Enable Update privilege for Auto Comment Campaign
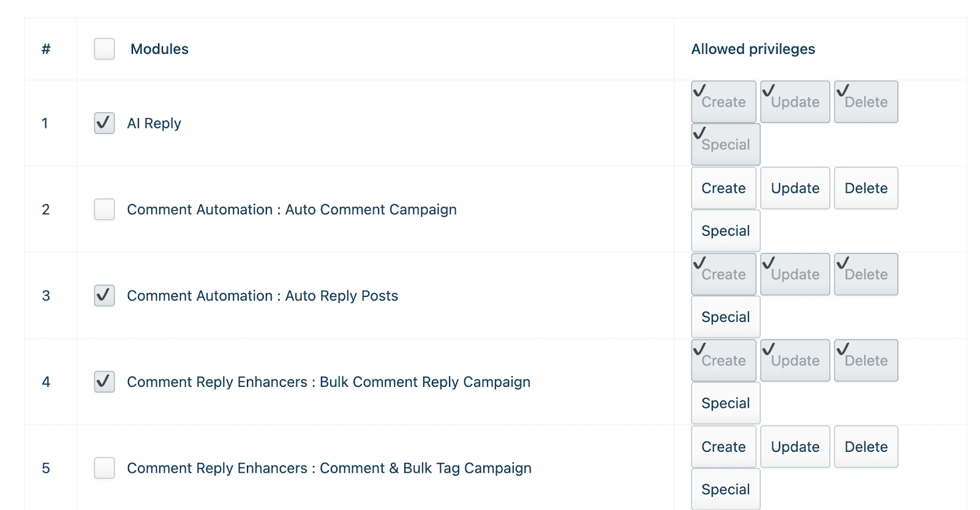The image size is (980, 510). coord(795,188)
